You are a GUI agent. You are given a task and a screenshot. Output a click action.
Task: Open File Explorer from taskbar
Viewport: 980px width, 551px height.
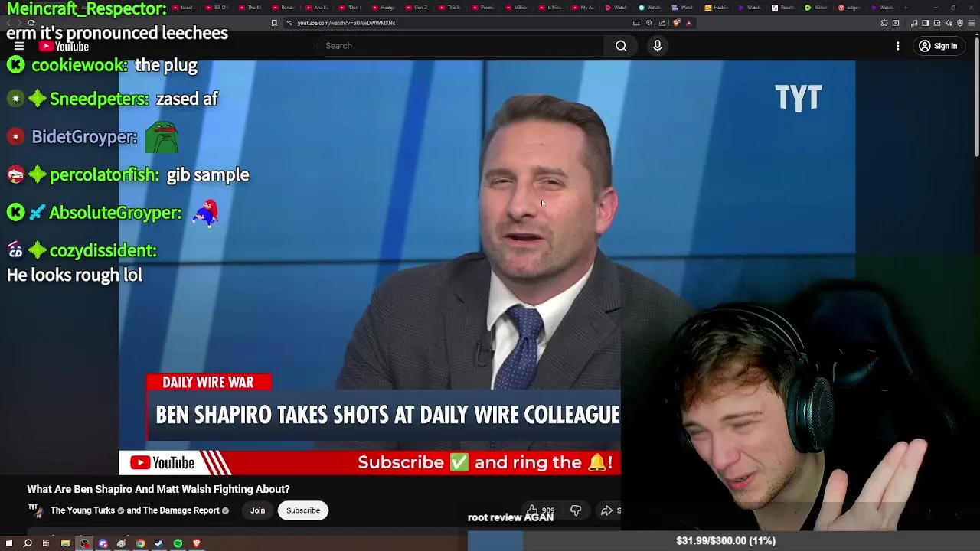(x=65, y=543)
